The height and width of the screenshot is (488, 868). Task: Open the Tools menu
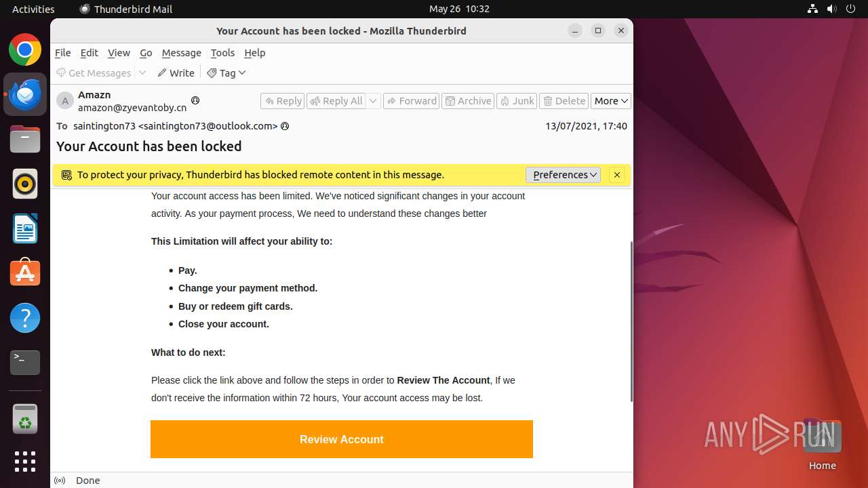[x=222, y=53]
